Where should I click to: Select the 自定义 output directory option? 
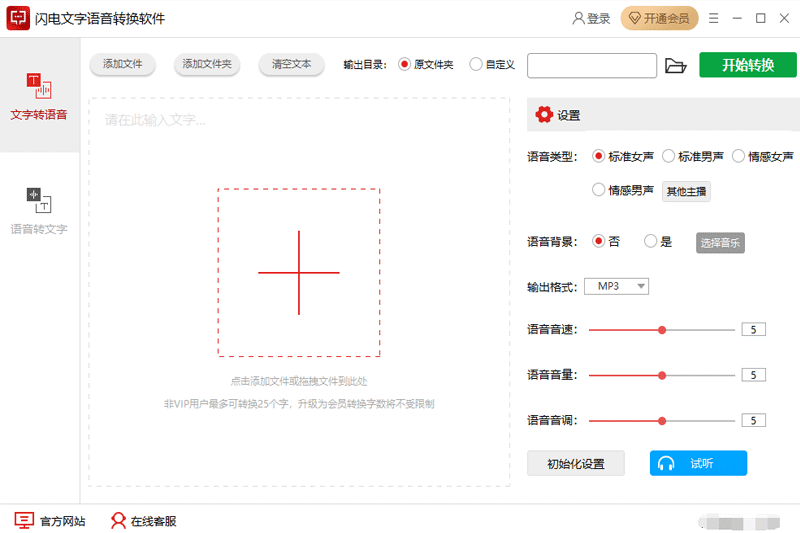(475, 64)
